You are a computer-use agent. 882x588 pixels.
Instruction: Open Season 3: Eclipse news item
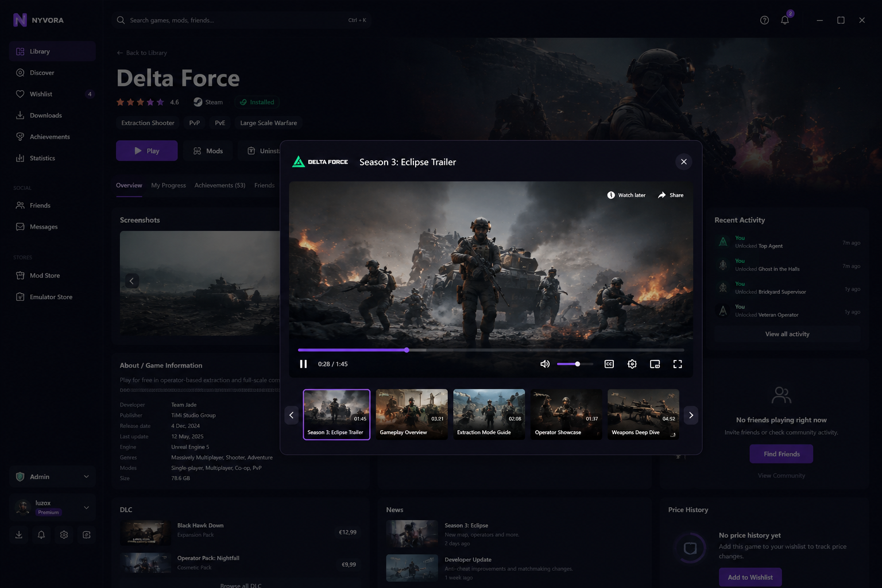click(x=514, y=534)
